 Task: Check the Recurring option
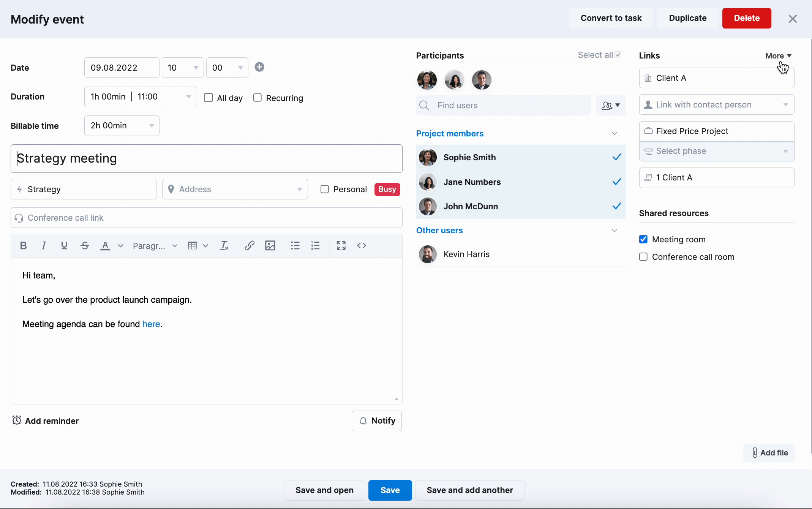[258, 98]
